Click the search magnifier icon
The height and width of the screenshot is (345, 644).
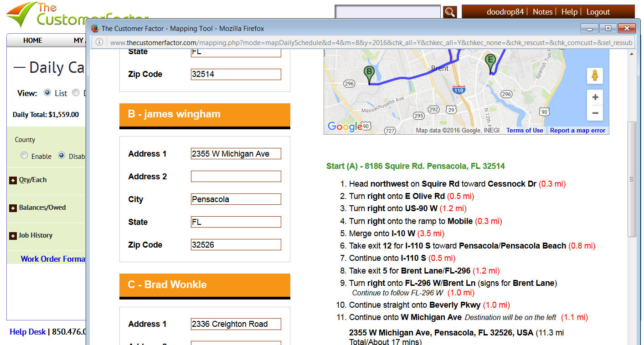click(450, 12)
